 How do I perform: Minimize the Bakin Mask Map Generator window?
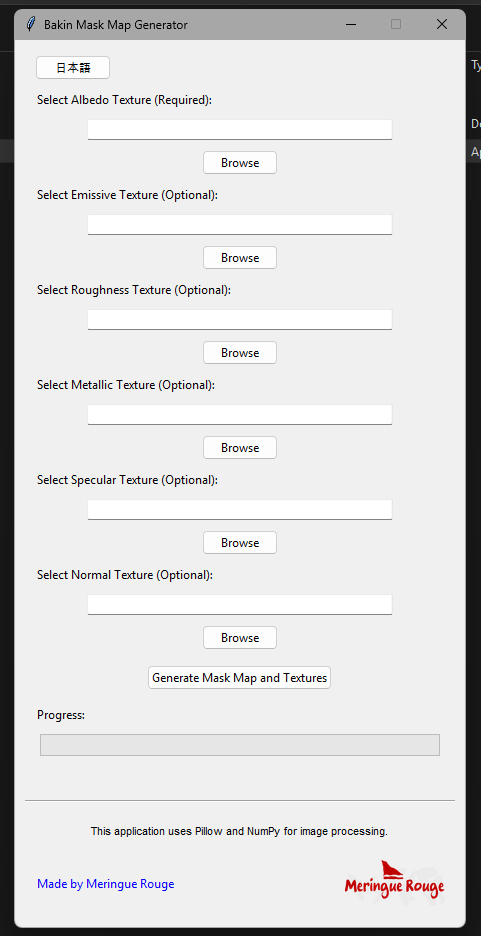(351, 24)
